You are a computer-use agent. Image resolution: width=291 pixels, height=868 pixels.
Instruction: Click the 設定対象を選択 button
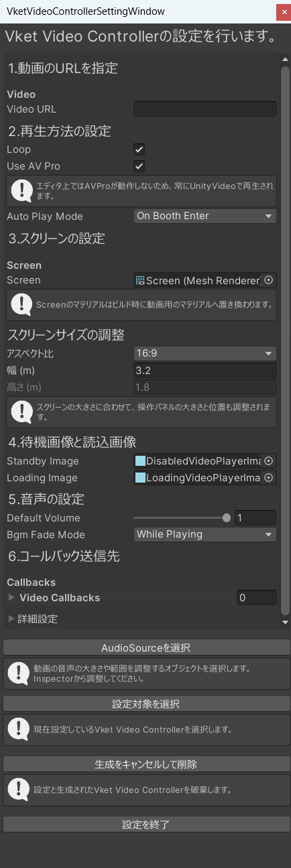pos(145,704)
